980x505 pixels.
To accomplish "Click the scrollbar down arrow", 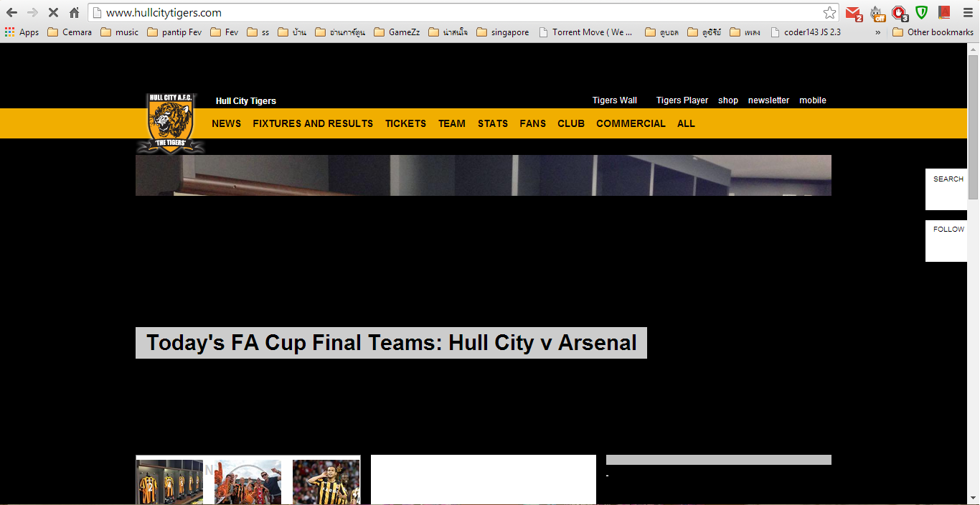I will click(974, 498).
